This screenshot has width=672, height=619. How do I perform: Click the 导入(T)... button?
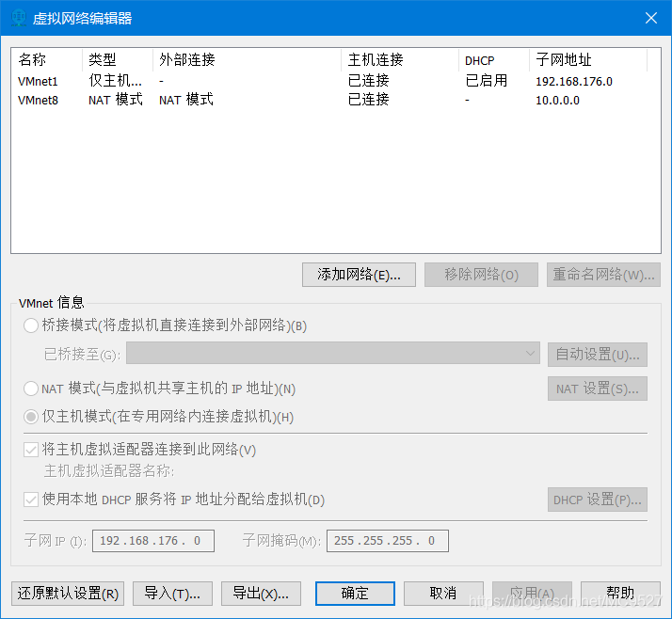[x=173, y=594]
